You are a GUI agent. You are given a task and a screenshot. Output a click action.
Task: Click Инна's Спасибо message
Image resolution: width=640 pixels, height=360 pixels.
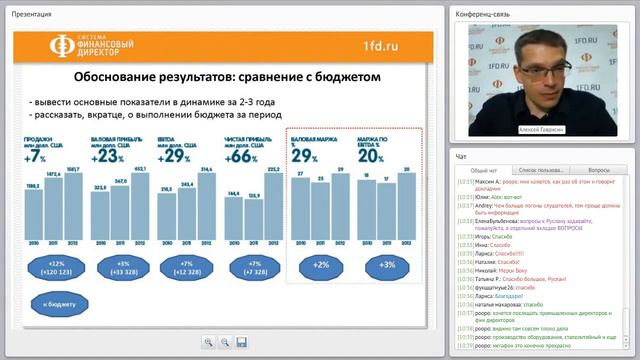click(x=484, y=245)
